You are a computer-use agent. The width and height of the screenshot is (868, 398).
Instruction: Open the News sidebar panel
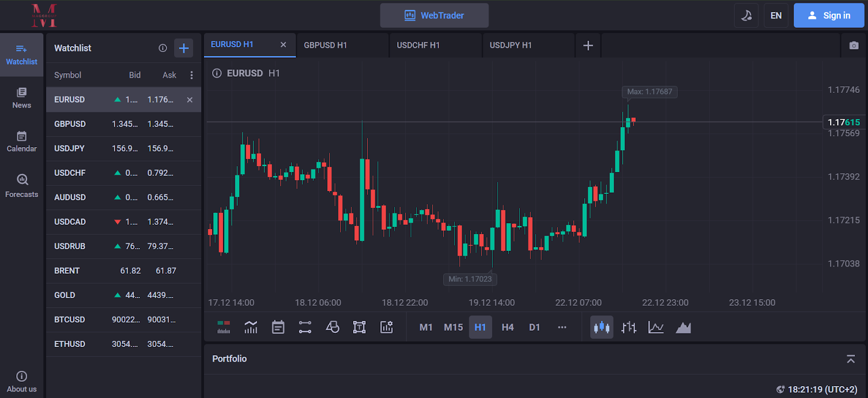click(x=22, y=98)
